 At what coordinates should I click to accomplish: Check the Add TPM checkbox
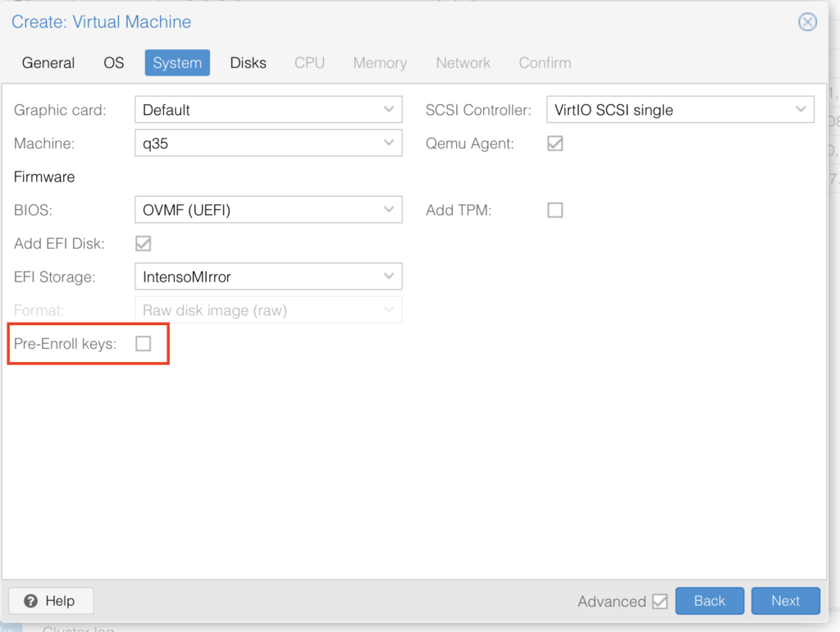coord(555,210)
